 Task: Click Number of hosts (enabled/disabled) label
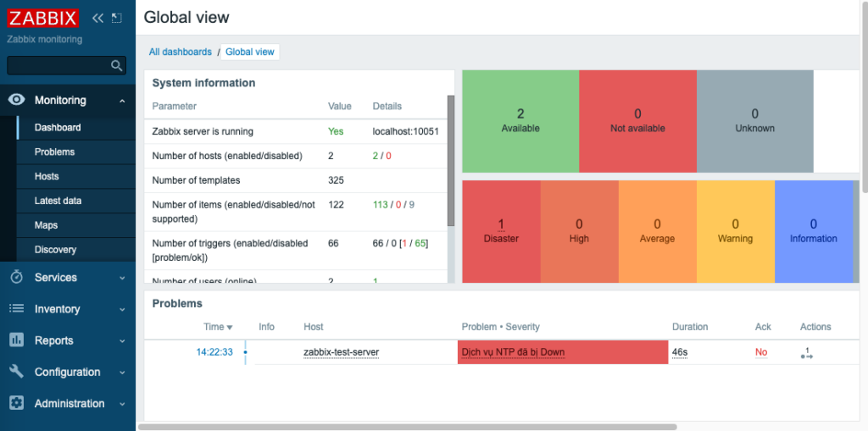pyautogui.click(x=227, y=156)
